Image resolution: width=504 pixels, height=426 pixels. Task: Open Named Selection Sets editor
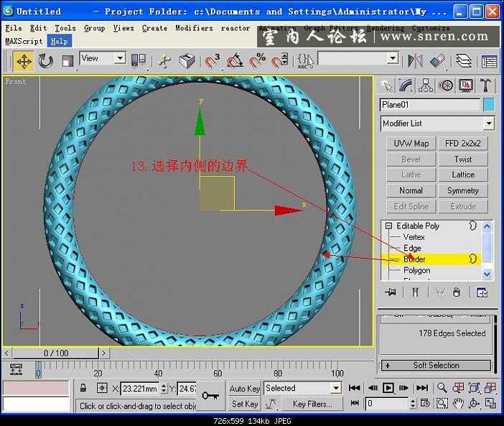[x=305, y=61]
